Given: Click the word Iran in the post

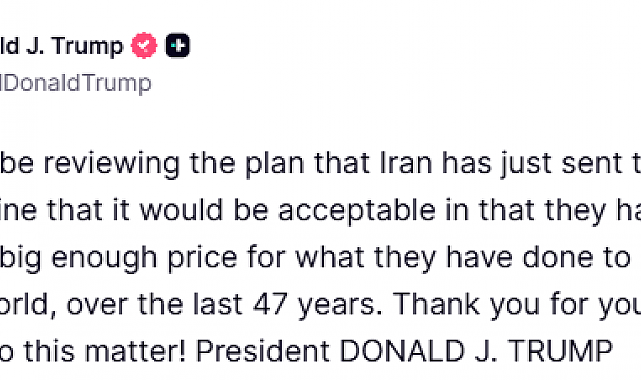Looking at the screenshot, I should point(406,163).
